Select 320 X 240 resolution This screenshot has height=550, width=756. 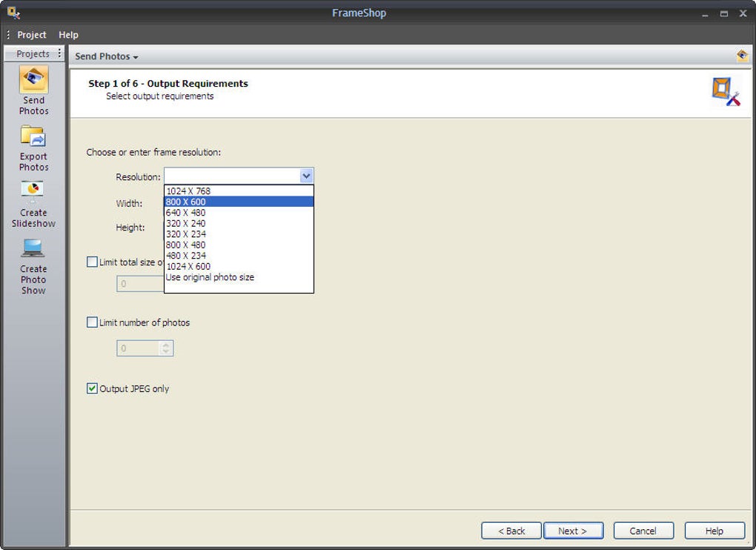pos(239,223)
